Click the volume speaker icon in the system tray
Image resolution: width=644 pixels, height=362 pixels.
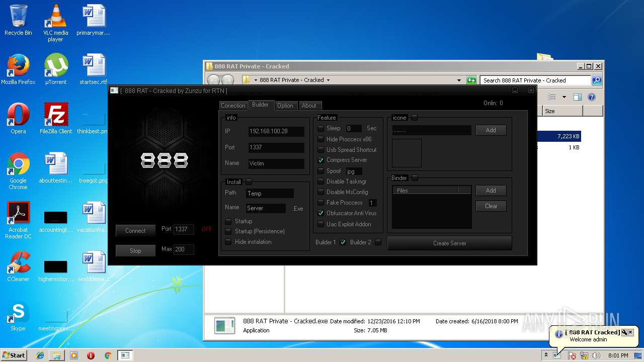click(x=597, y=355)
